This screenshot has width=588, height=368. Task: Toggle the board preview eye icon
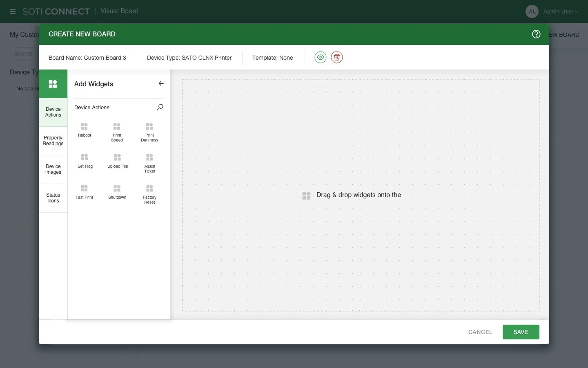click(x=320, y=57)
